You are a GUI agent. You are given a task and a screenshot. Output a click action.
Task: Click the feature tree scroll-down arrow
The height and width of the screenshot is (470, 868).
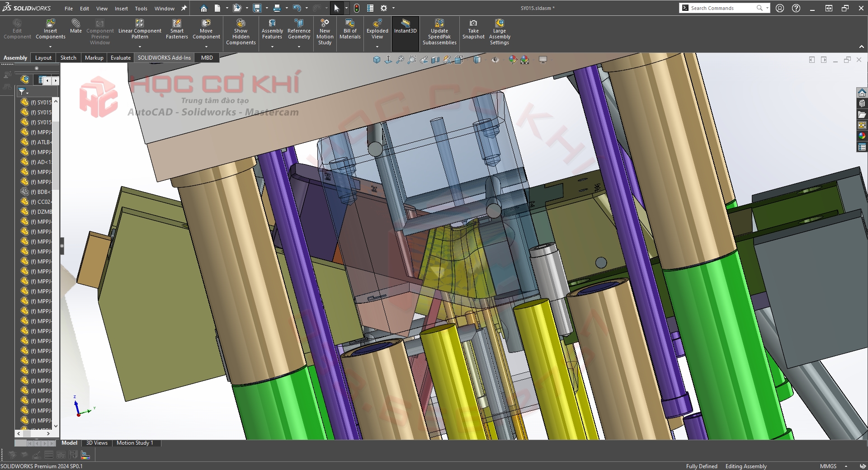[56, 426]
